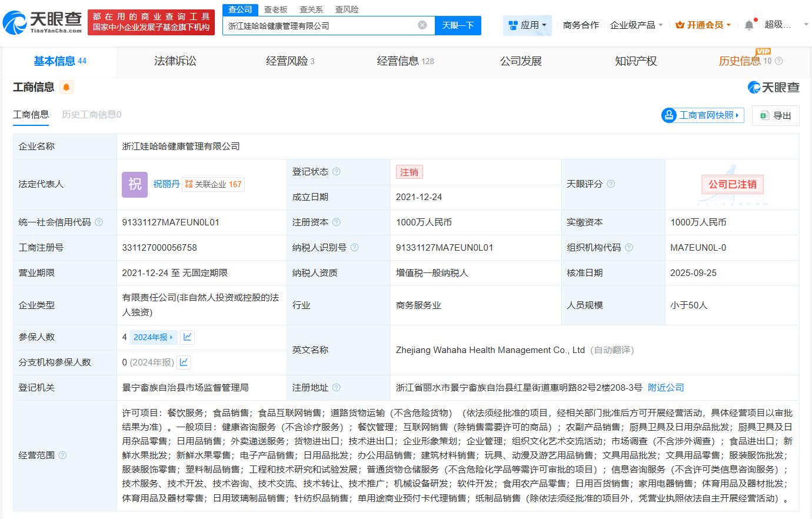Expand 企业级产品 dropdown

click(x=636, y=25)
